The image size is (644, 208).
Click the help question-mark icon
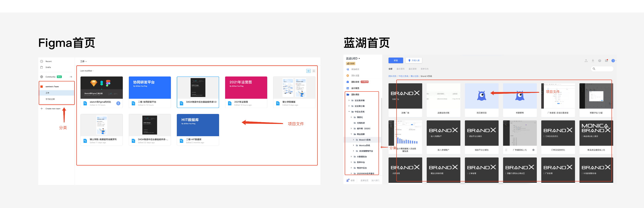[x=600, y=60]
